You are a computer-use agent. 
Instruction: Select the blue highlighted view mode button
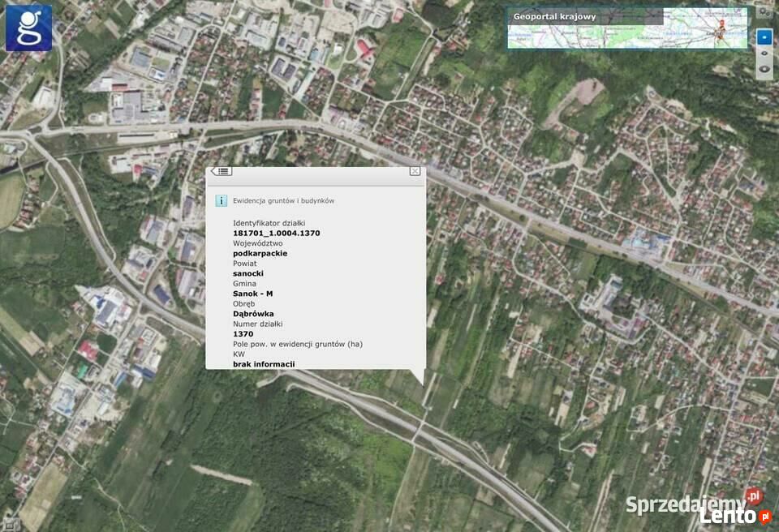764,36
